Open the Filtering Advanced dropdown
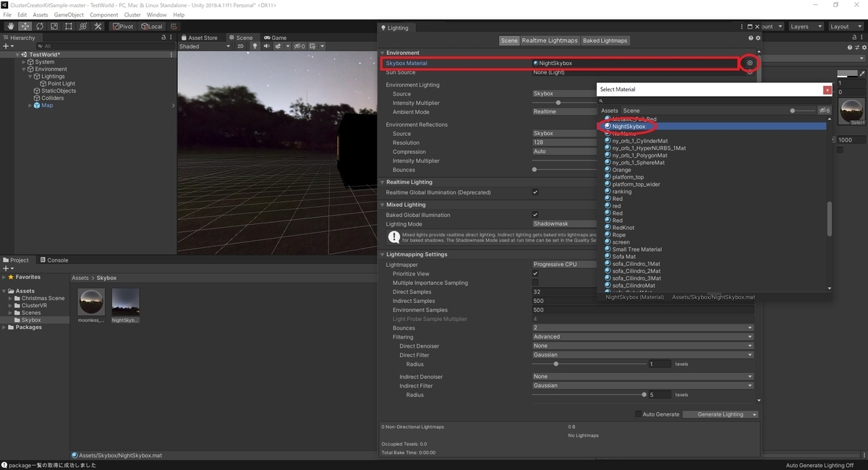 (642, 337)
